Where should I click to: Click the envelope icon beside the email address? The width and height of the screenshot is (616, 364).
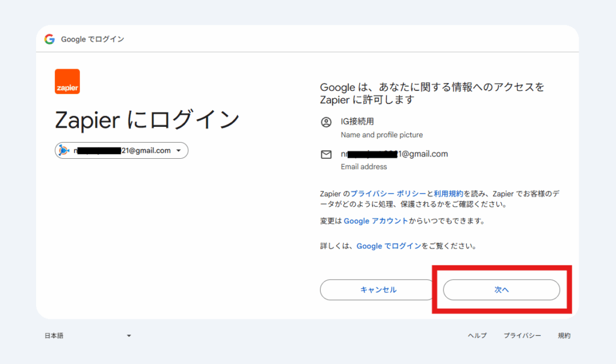click(x=326, y=154)
